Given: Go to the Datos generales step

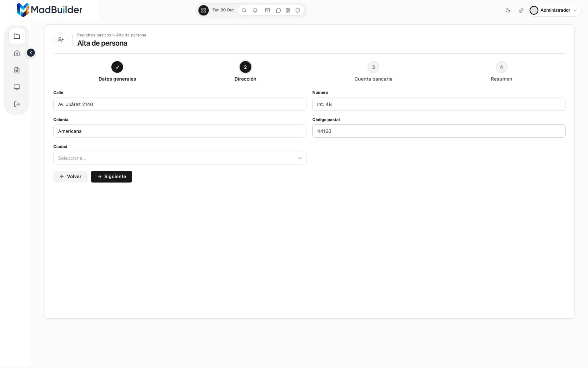Looking at the screenshot, I should pyautogui.click(x=117, y=71).
